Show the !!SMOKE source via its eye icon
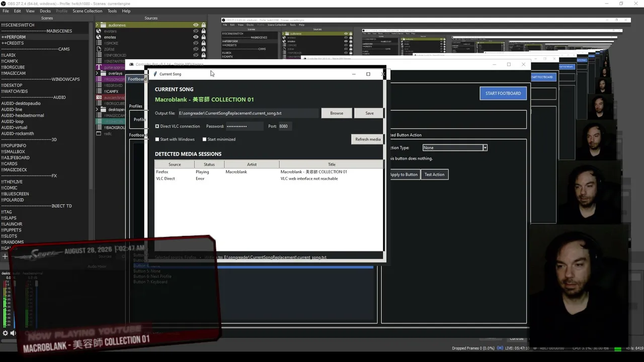This screenshot has height=362, width=644. [196, 43]
